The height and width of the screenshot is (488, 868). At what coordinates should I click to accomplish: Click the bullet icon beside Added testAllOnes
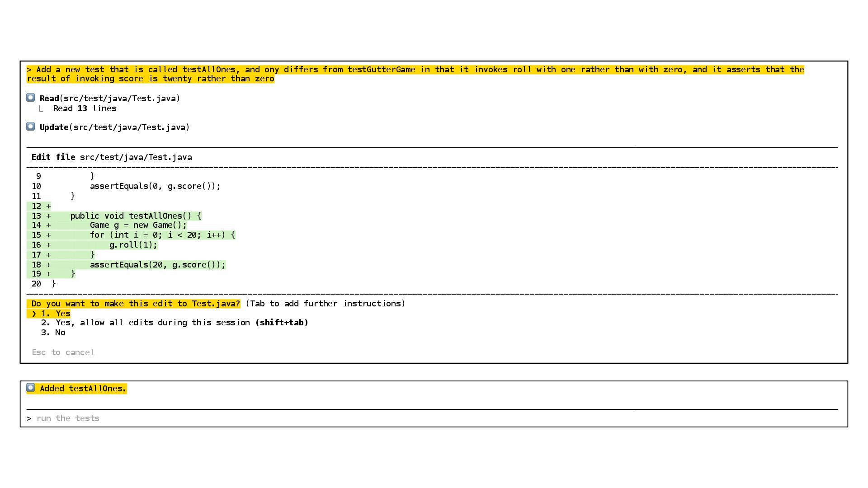(x=30, y=388)
